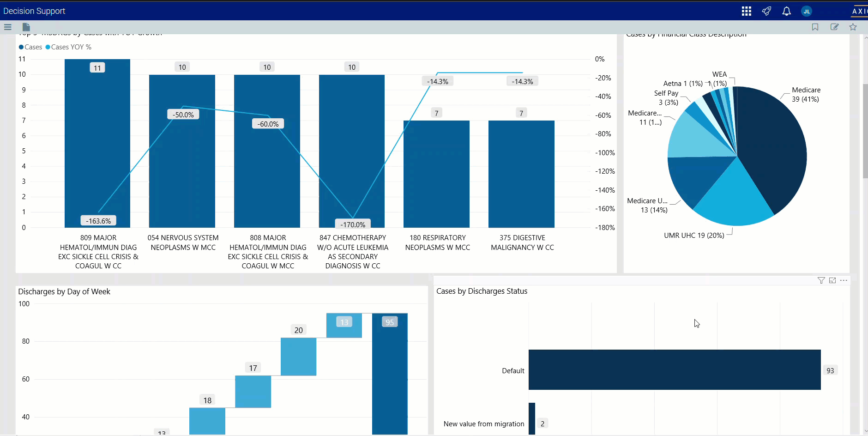Click the waterfall bar labeled 18
The height and width of the screenshot is (436, 868).
[207, 421]
